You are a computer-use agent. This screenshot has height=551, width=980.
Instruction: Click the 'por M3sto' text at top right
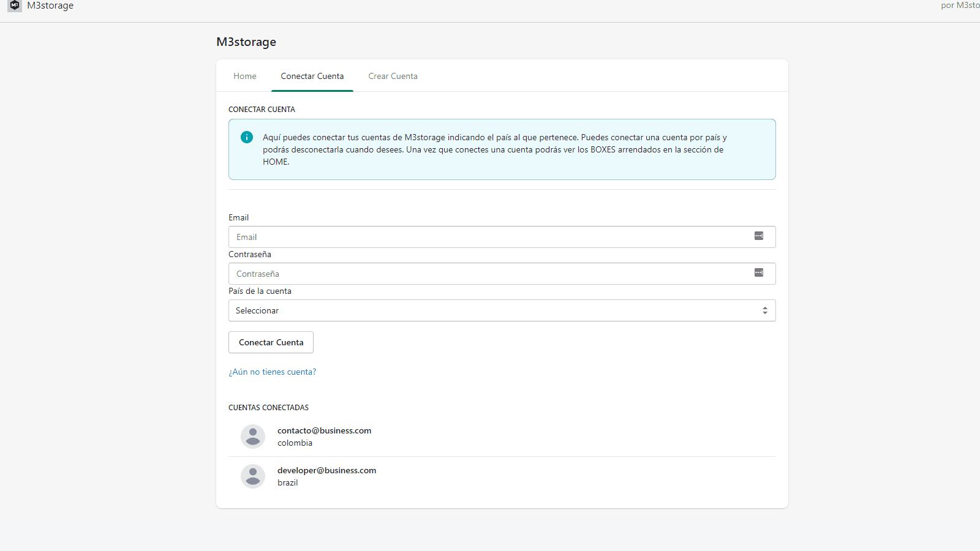(x=960, y=6)
